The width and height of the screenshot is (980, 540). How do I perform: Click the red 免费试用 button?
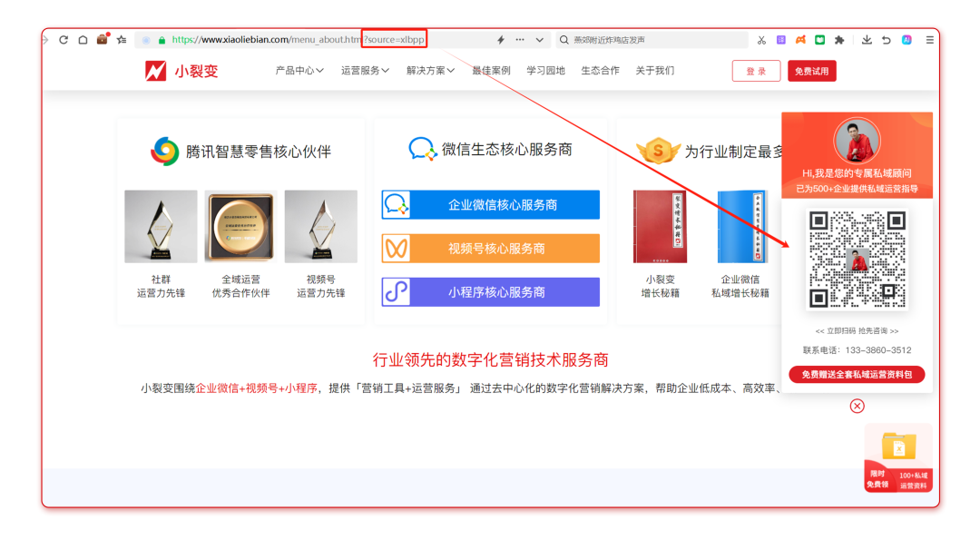click(811, 72)
